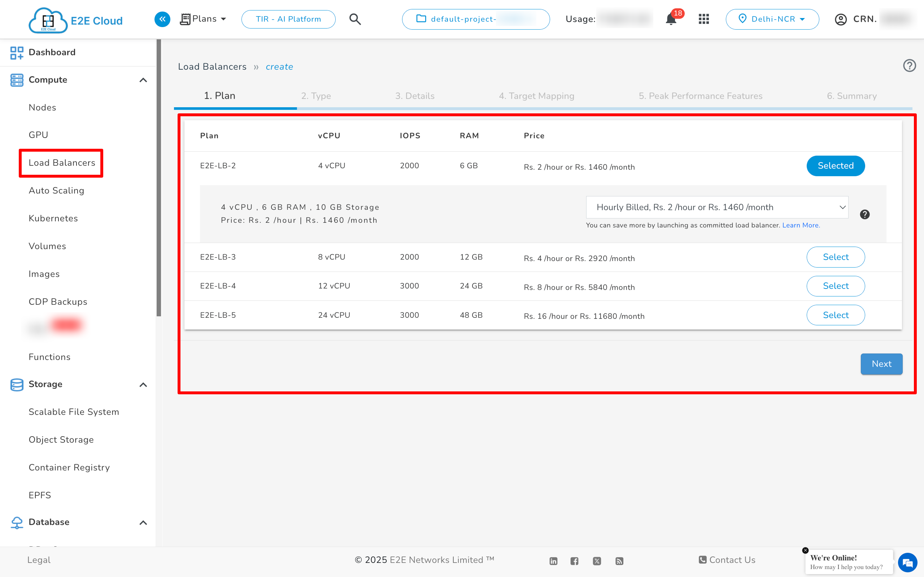This screenshot has height=577, width=924.
Task: Open Object Storage in sidebar
Action: [61, 440]
